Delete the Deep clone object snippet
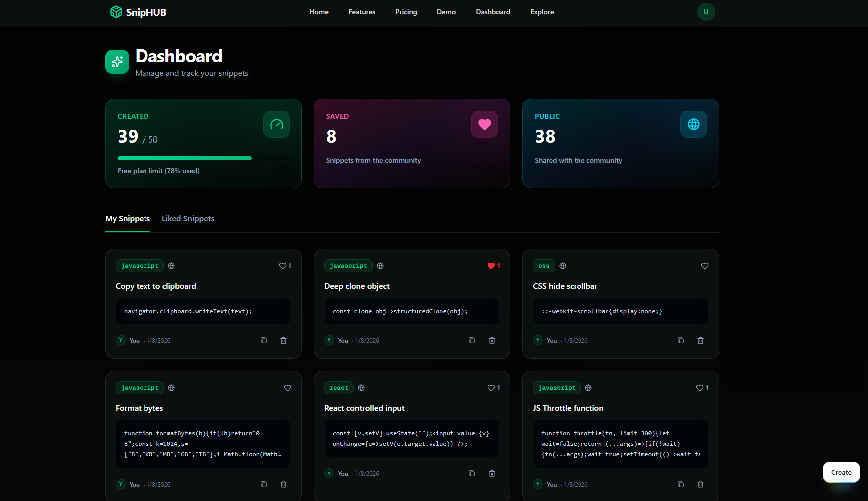Image resolution: width=868 pixels, height=501 pixels. 492,340
